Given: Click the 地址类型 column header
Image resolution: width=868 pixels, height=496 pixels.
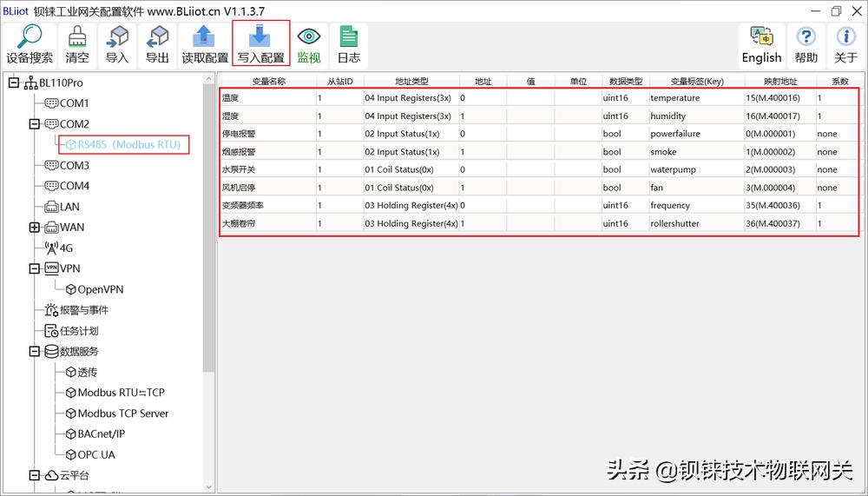Looking at the screenshot, I should pos(411,82).
